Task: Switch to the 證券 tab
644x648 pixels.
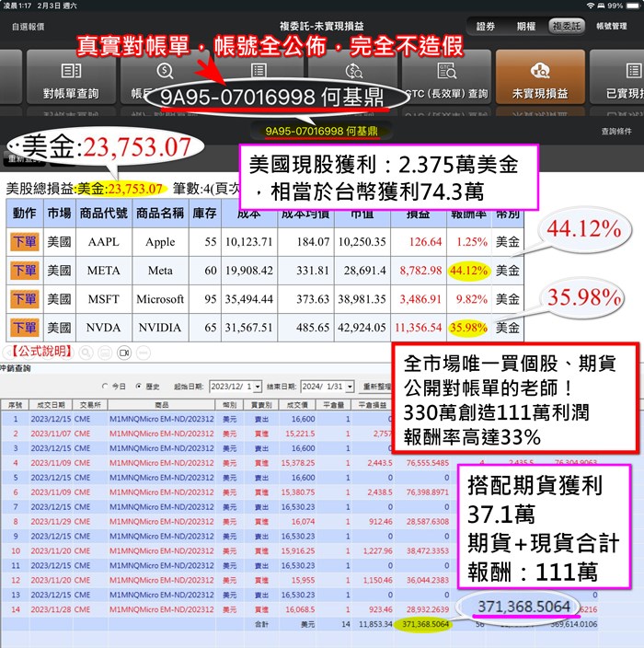Action: pos(486,27)
